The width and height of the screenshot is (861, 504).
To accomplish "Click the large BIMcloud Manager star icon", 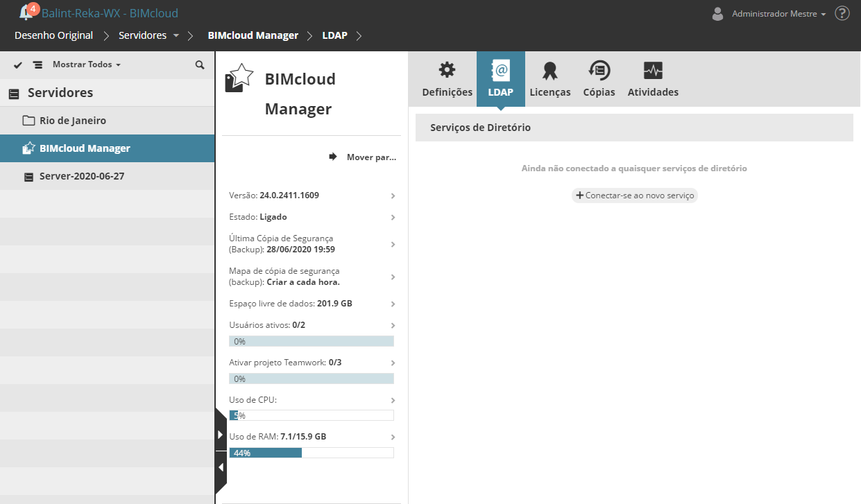I will click(239, 78).
